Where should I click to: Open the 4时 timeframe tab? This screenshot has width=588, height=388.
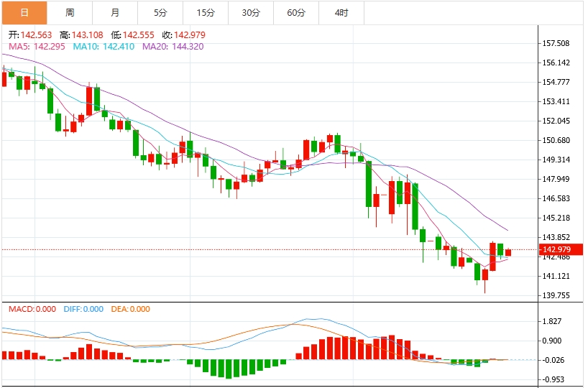[341, 13]
